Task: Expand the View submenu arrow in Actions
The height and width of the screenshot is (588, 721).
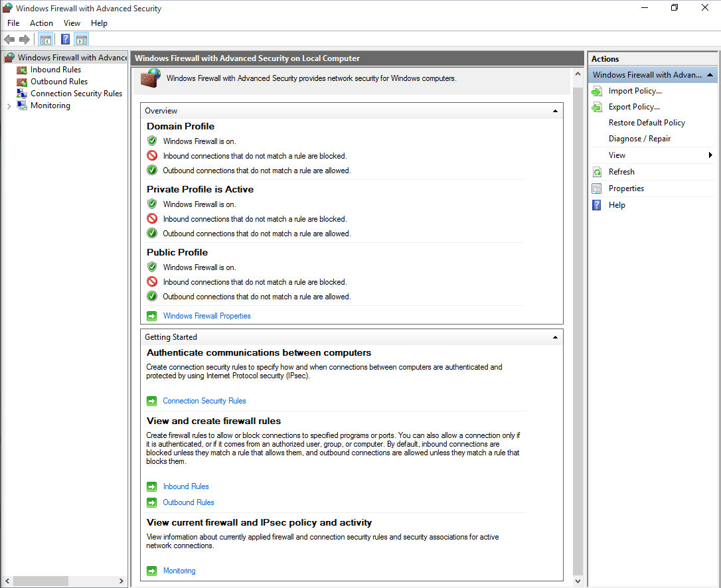Action: click(710, 155)
